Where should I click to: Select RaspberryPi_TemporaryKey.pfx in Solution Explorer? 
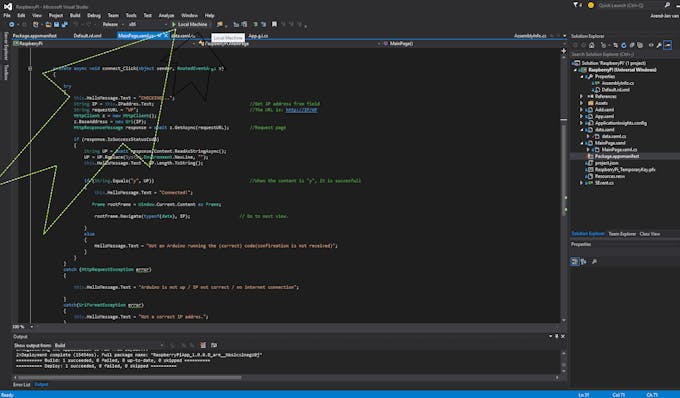(625, 170)
